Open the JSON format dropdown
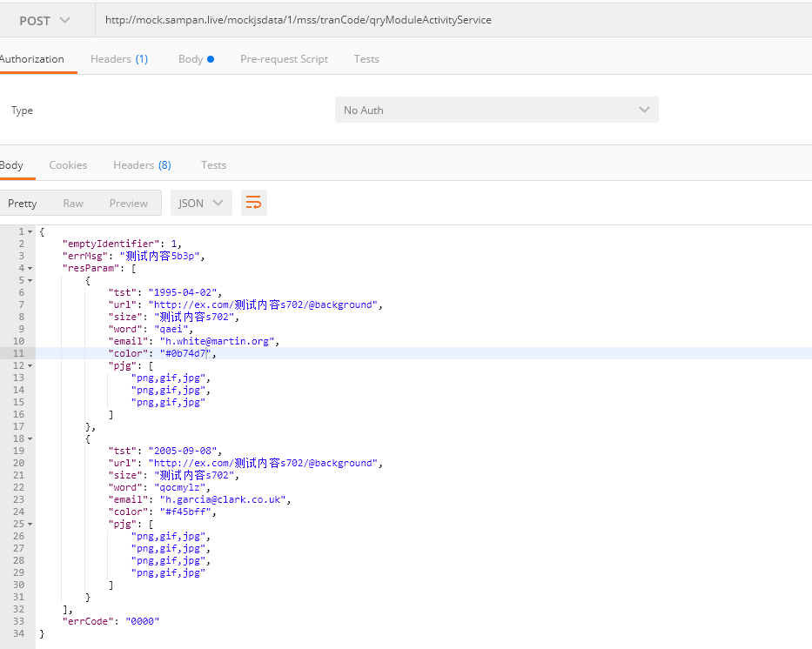The width and height of the screenshot is (812, 649). [201, 203]
